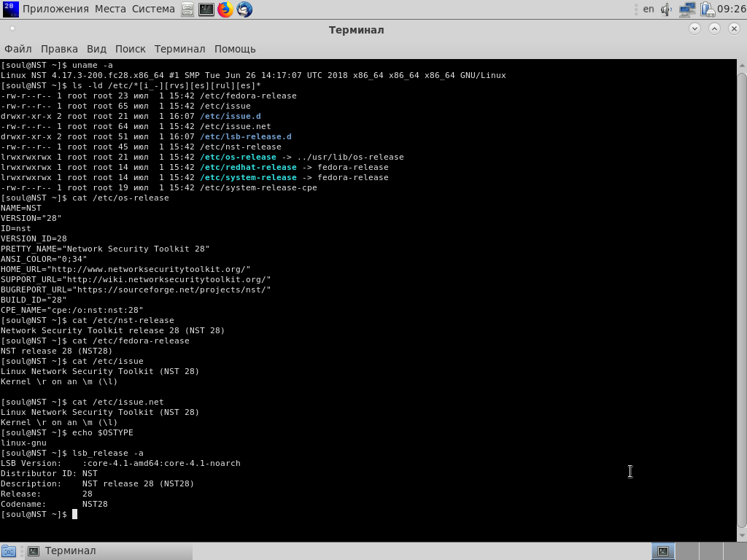Switch the en keyboard layout indicator
The width and height of the screenshot is (747, 560).
(x=649, y=9)
